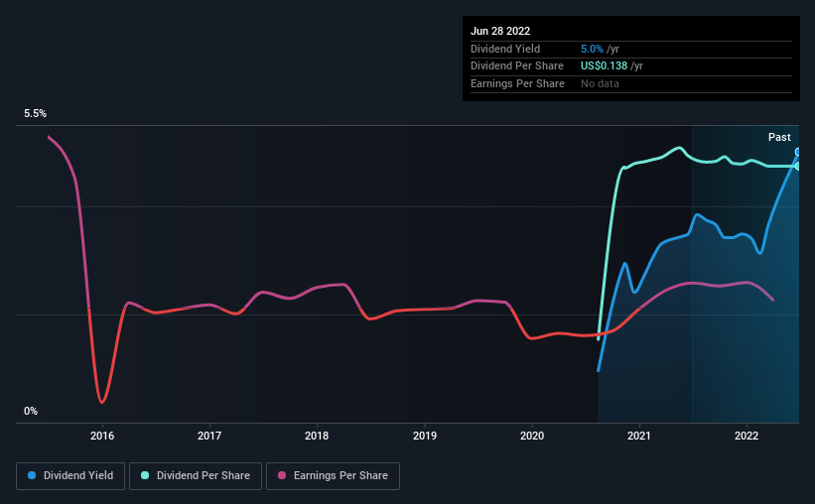Click the 5.5% y-axis label
Image resolution: width=815 pixels, height=504 pixels.
click(35, 113)
